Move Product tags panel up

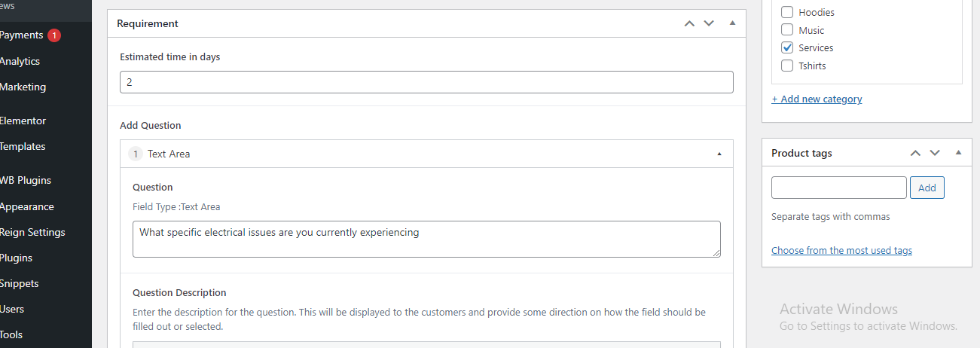pos(915,153)
